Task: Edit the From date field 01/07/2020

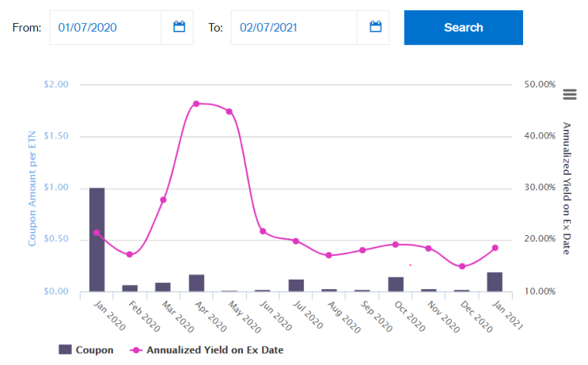Action: [x=105, y=28]
